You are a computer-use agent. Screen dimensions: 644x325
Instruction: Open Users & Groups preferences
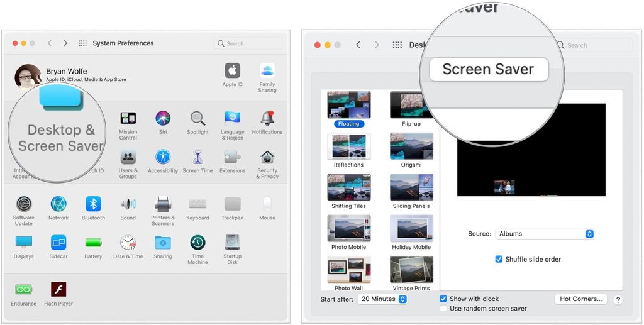coord(128,157)
